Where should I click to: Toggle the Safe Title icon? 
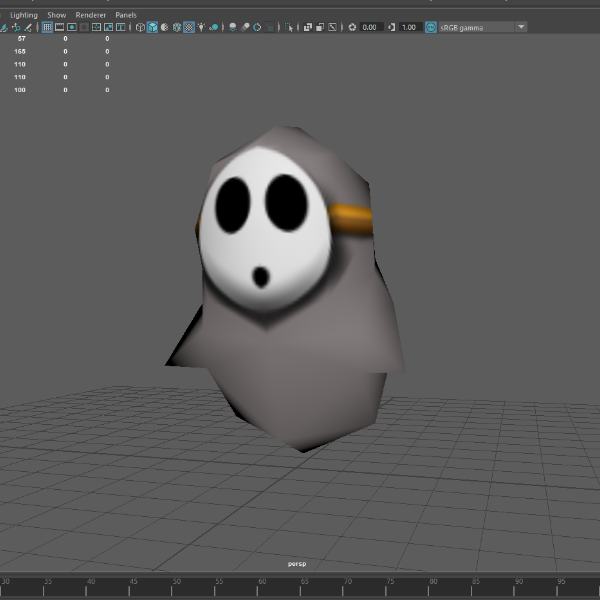click(x=121, y=27)
